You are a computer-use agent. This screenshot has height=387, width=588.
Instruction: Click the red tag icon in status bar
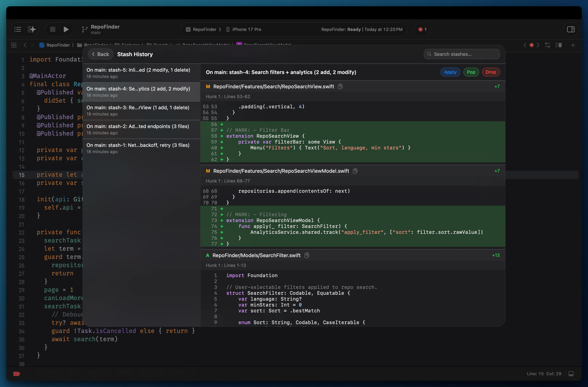pos(17,373)
